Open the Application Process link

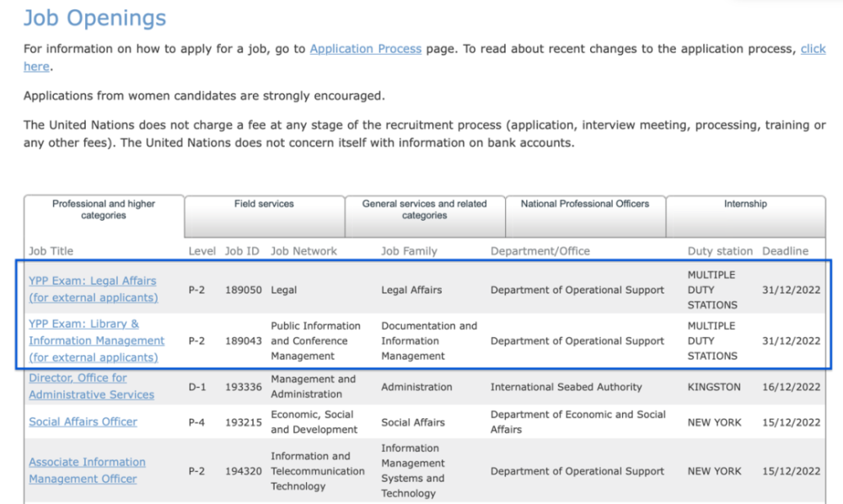pos(365,49)
